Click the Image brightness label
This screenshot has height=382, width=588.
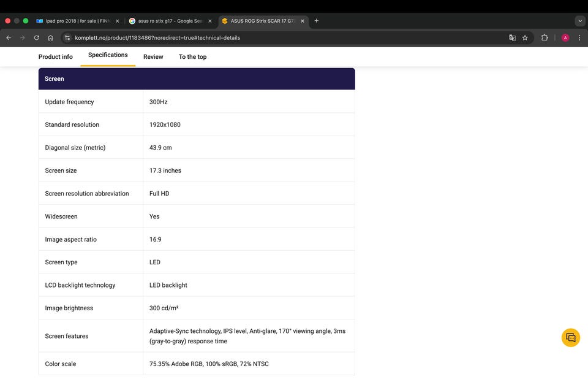coord(69,308)
